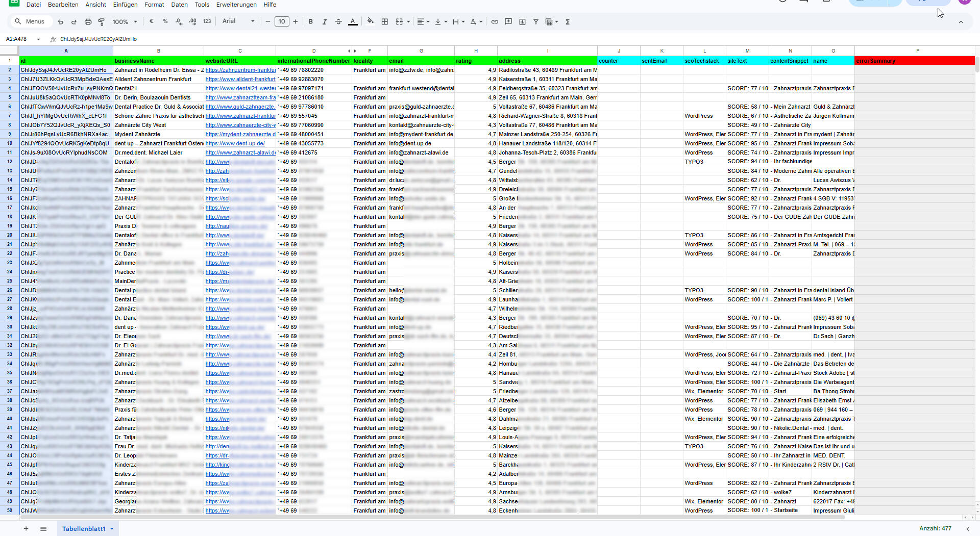This screenshot has width=980, height=536.
Task: Add a comment using the toolbar icon
Action: (508, 22)
